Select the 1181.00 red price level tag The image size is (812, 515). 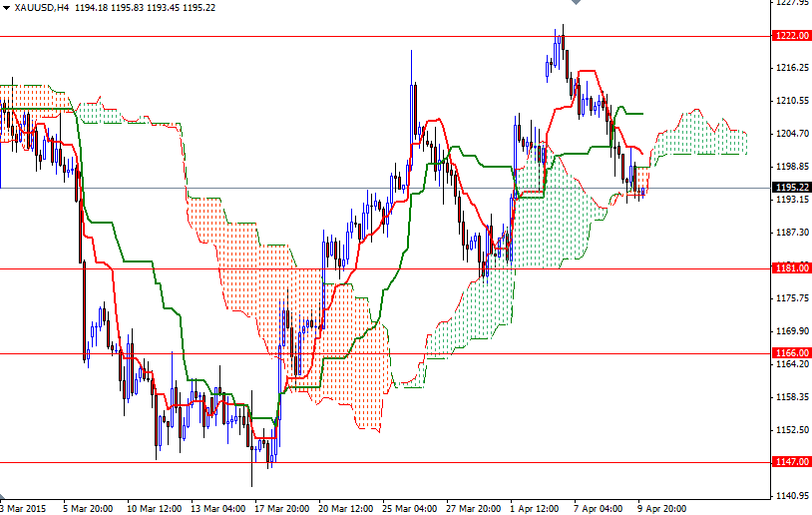[791, 268]
